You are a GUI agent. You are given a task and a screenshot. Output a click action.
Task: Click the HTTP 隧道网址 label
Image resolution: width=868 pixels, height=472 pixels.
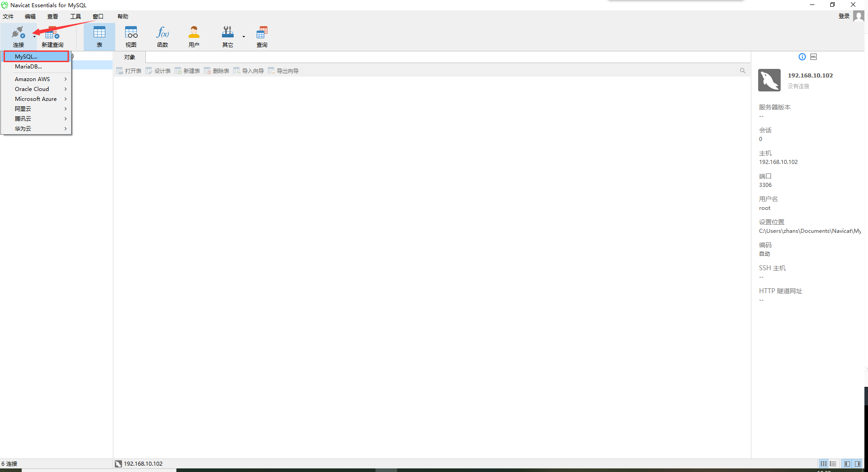[x=781, y=291]
